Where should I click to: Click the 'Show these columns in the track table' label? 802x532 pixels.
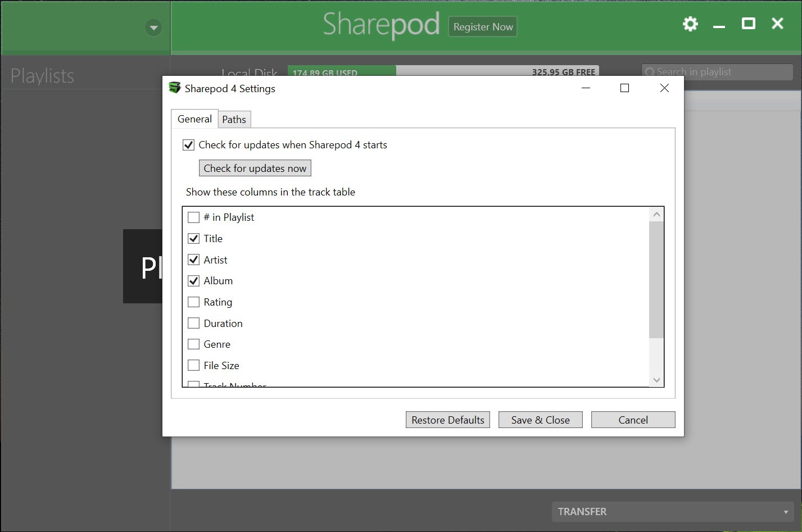tap(270, 192)
